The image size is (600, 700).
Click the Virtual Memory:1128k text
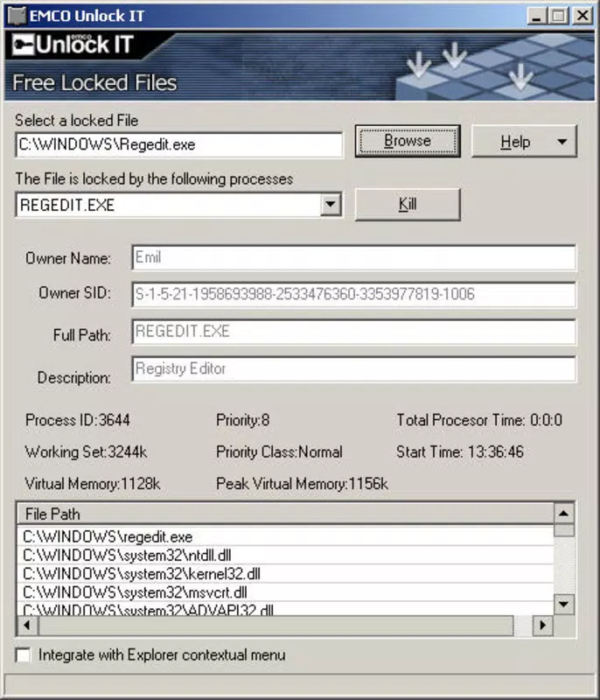coord(93,484)
